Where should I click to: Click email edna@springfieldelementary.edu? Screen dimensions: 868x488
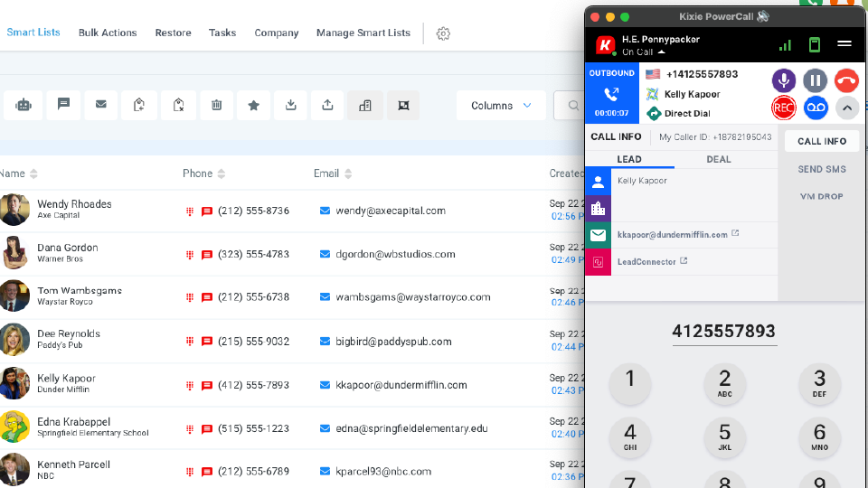(411, 428)
